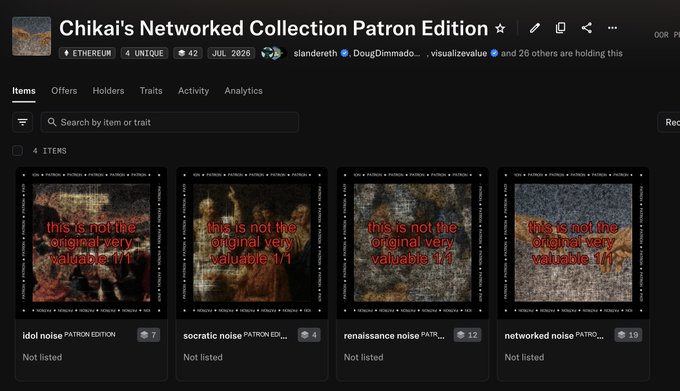Image resolution: width=680 pixels, height=391 pixels.
Task: Open holder DougDimmado profile link
Action: pos(386,53)
